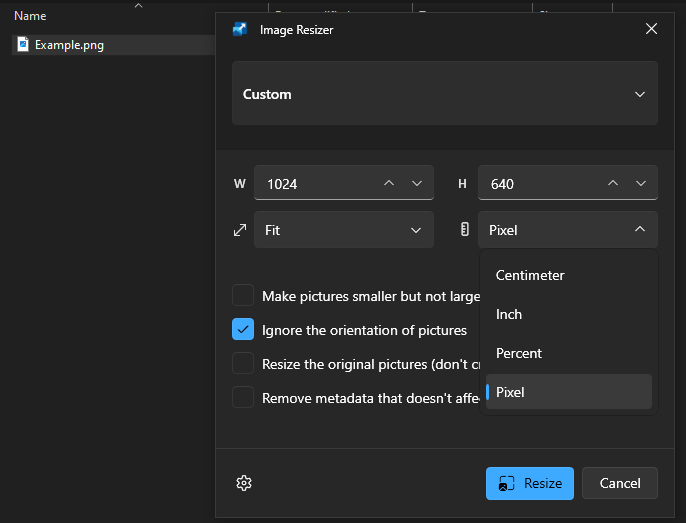Choose Percent from the unit list
Screen dimensions: 686x523
click(569, 353)
